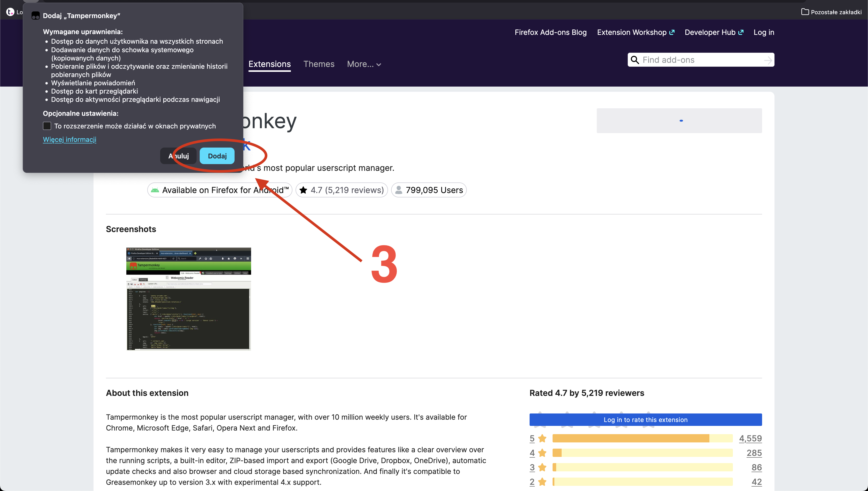The image size is (868, 491).
Task: Click the 5-star rating row star
Action: (542, 438)
